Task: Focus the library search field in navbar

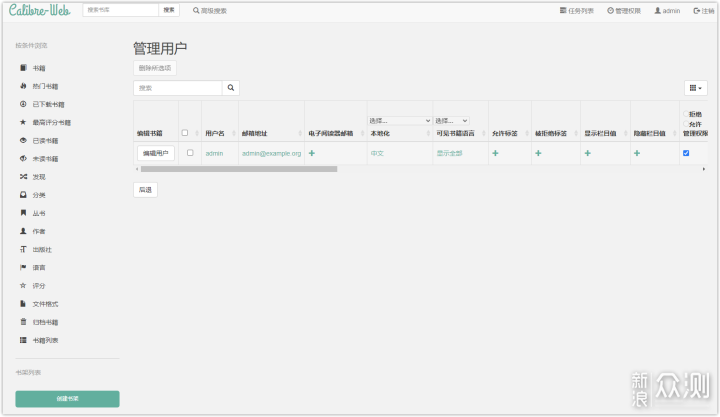Action: pyautogui.click(x=121, y=10)
